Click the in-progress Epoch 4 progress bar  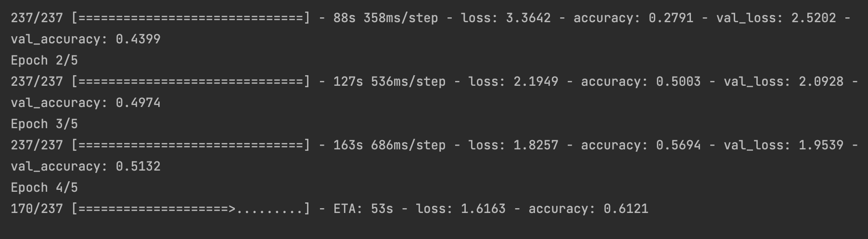pyautogui.click(x=191, y=209)
